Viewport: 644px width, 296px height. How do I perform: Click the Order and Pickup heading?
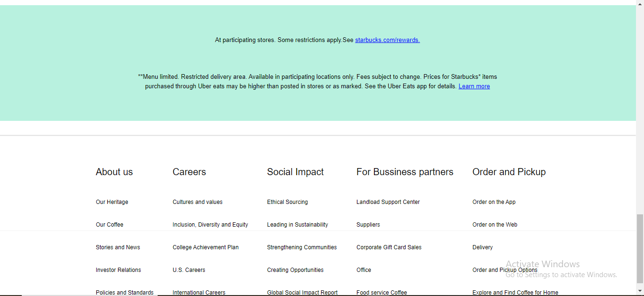click(509, 172)
